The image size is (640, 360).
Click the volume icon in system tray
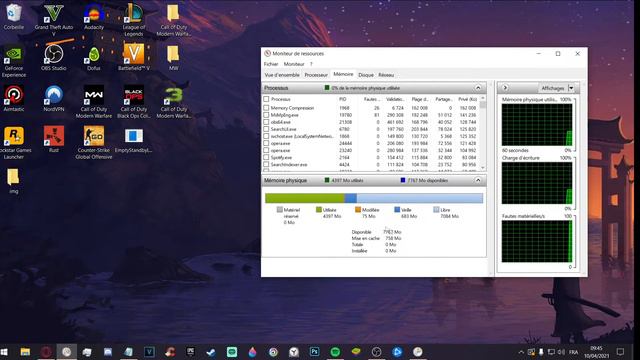[x=562, y=352]
